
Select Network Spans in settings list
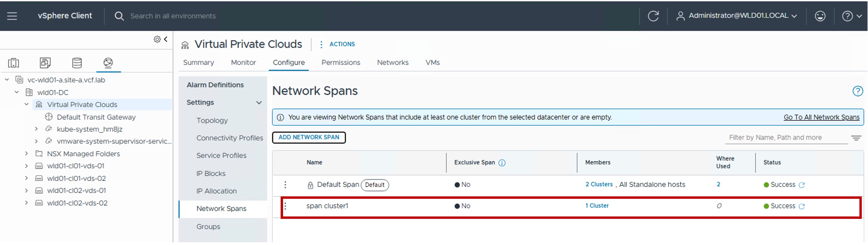coord(221,209)
